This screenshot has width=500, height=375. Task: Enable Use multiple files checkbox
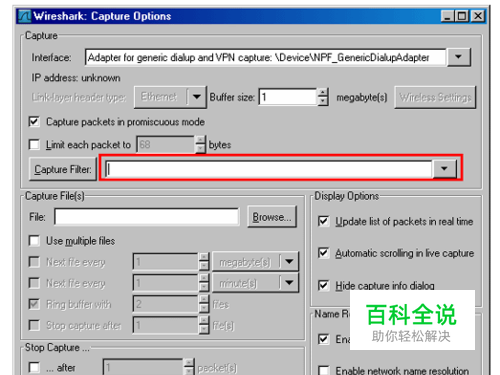[34, 241]
